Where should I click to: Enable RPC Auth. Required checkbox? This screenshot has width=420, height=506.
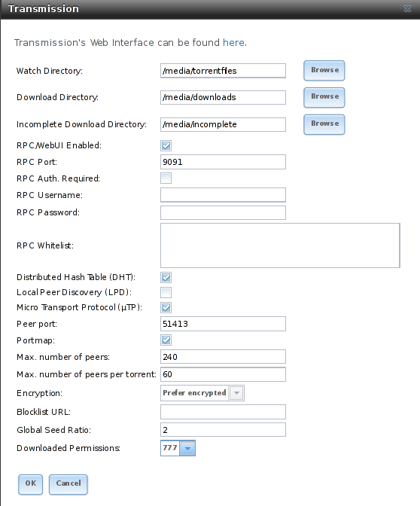[166, 178]
